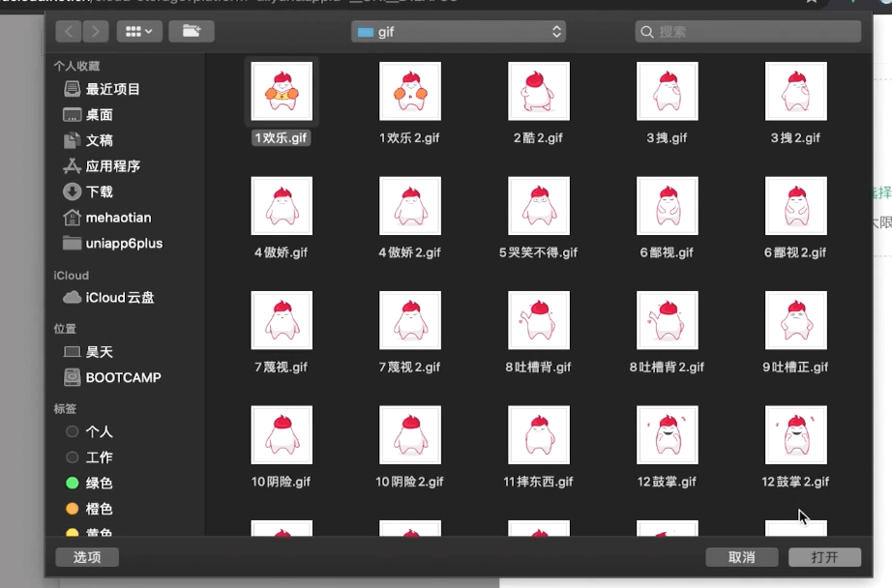Go back with the left arrow button
This screenshot has height=588, width=892.
69,31
